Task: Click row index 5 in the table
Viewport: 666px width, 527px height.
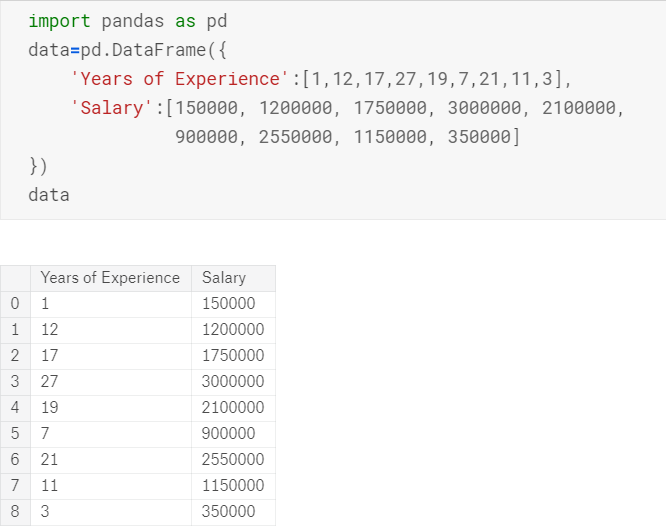Action: click(x=15, y=434)
